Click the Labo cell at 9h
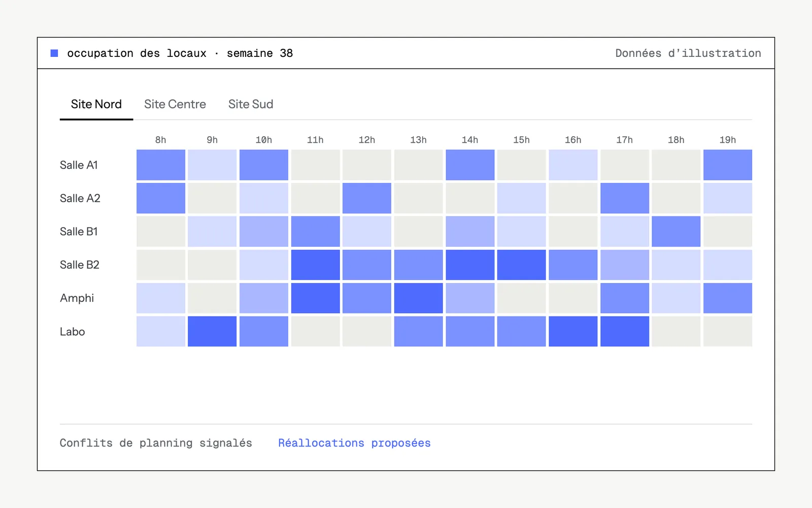 click(x=212, y=331)
